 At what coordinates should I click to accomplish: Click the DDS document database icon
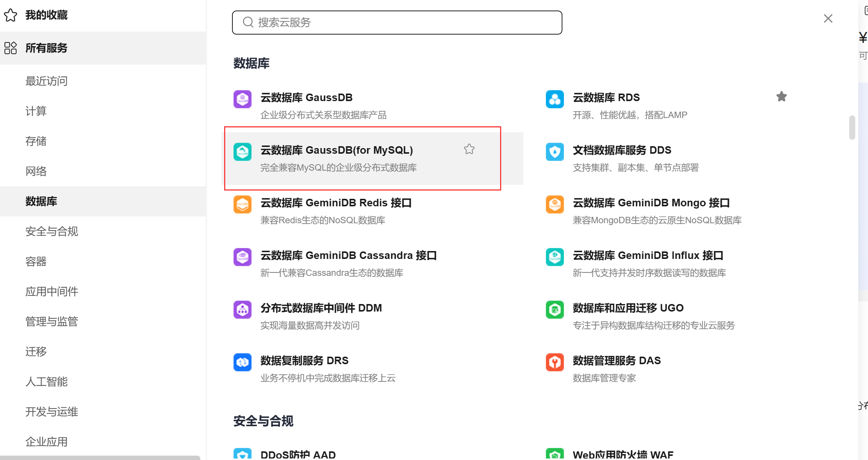pyautogui.click(x=555, y=152)
